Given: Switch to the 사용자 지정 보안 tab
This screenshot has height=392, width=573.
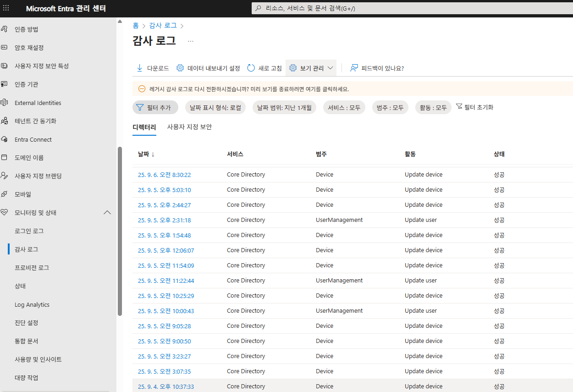Looking at the screenshot, I should click(x=189, y=127).
